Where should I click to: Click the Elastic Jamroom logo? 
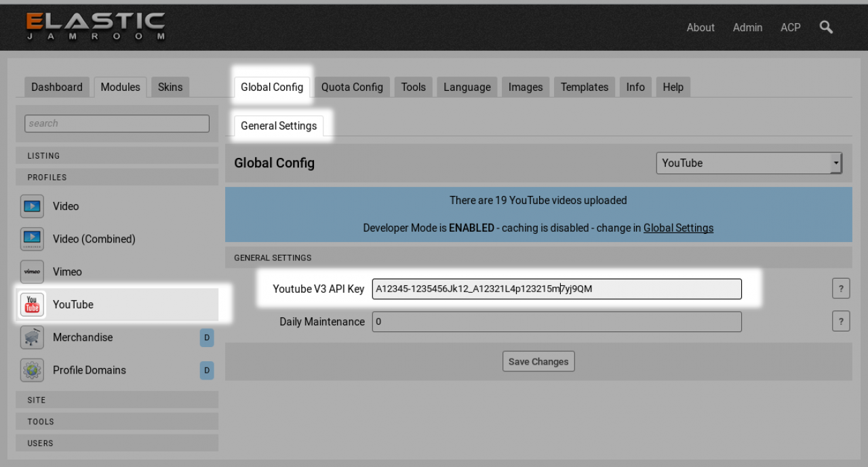(x=96, y=26)
